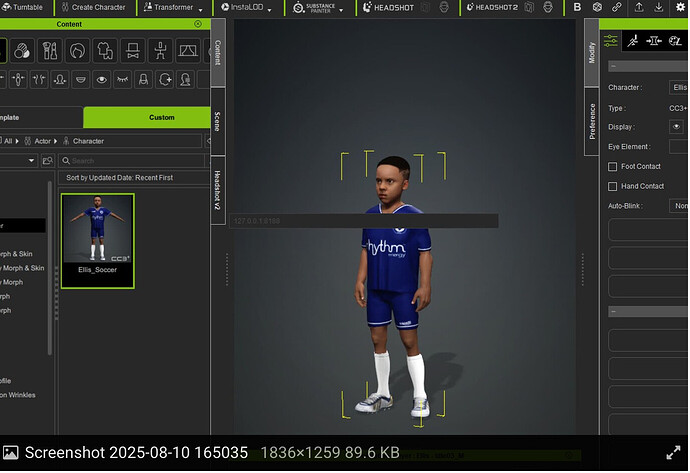Select the Material palette tab icon

pos(675,41)
